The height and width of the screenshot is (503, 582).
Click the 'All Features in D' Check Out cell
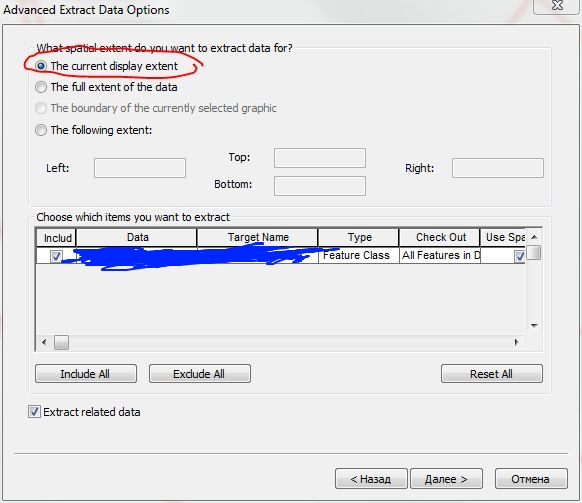pyautogui.click(x=440, y=255)
